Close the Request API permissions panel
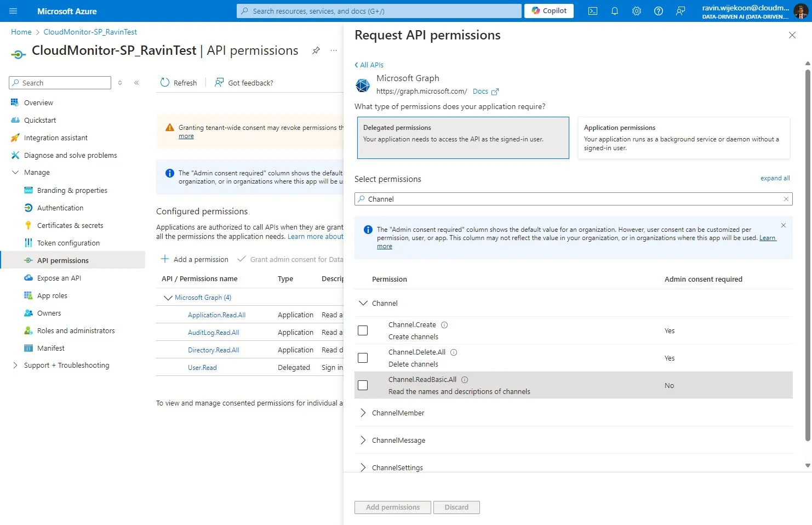The width and height of the screenshot is (812, 525). [792, 35]
